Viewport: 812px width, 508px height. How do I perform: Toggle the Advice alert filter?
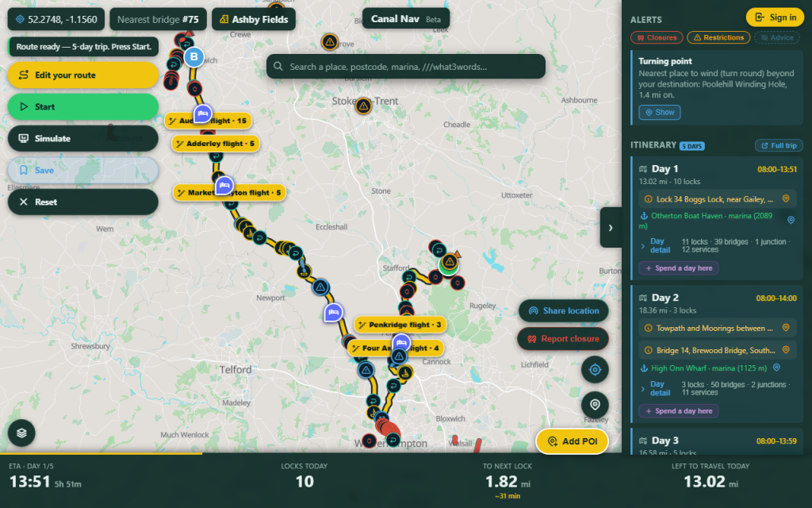tap(777, 37)
